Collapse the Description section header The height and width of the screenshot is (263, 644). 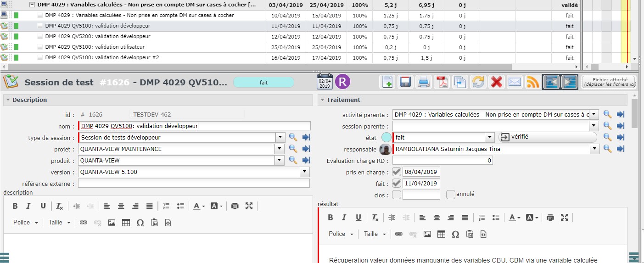tap(29, 100)
